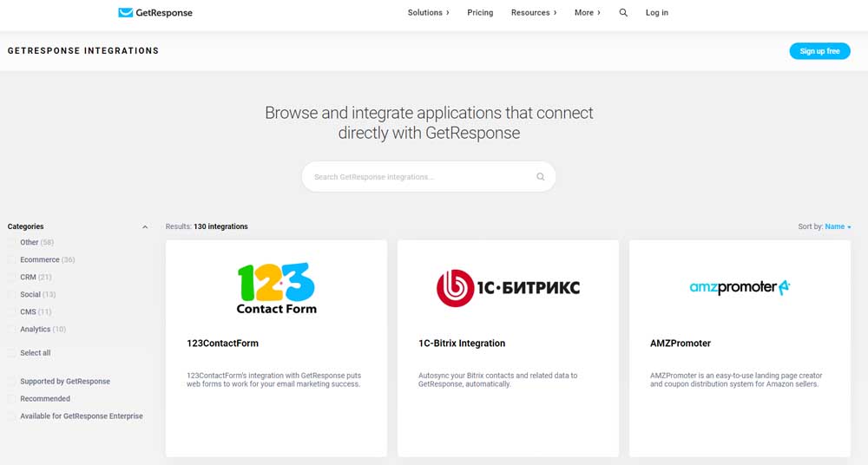
Task: Open the 123ContactForm integration title
Action: (x=222, y=344)
